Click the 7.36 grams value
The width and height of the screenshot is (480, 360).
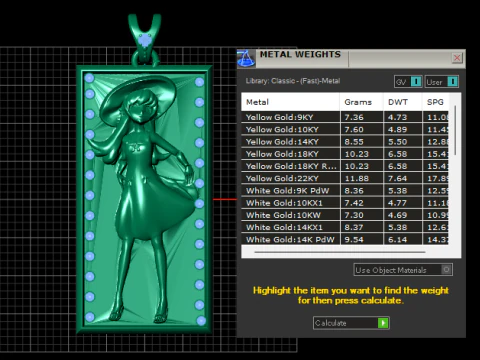tap(354, 117)
